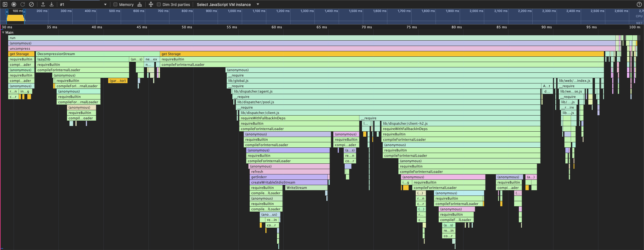Click the reload and record icon

23,4
